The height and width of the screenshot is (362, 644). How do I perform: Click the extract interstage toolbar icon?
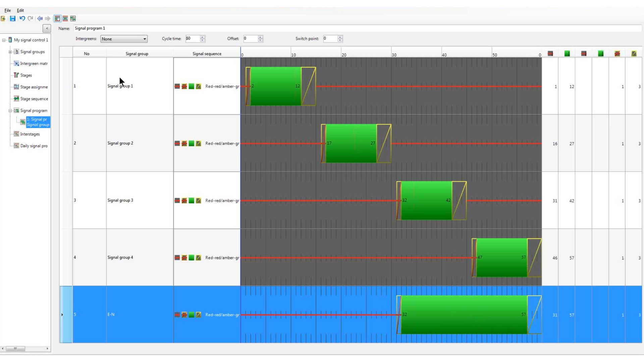(73, 18)
